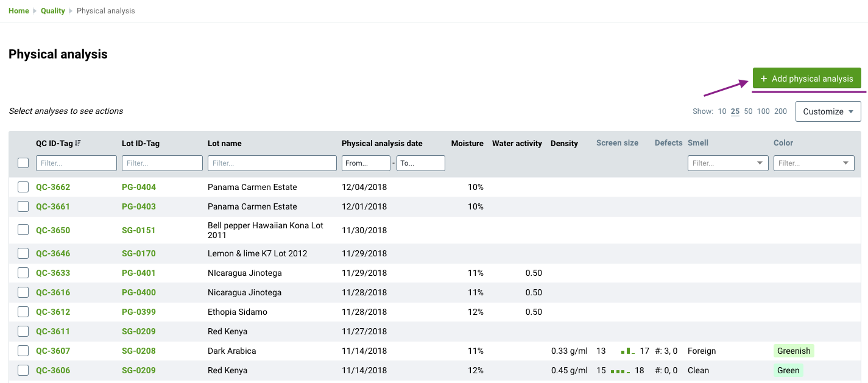Click the sort icon beside QC ID-Tag header
This screenshot has height=383, width=868.
(x=78, y=143)
